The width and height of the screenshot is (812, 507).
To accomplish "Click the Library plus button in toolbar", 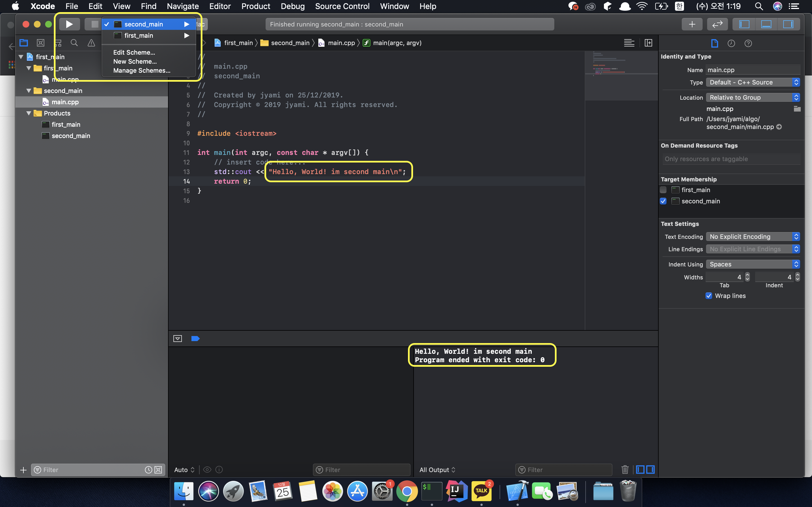I will pyautogui.click(x=692, y=24).
